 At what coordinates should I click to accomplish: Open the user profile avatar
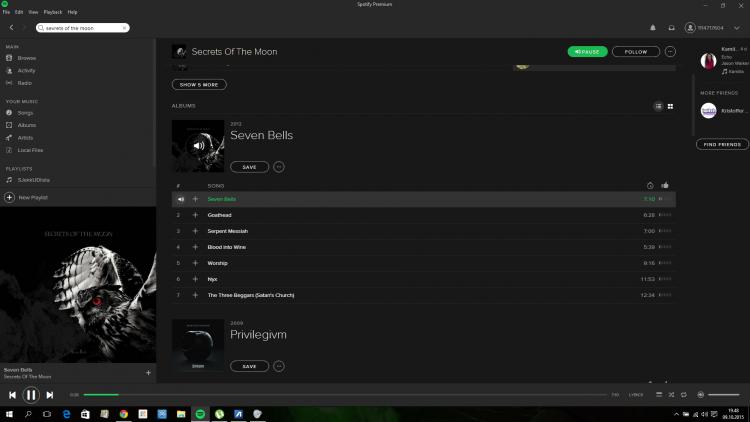pos(690,28)
